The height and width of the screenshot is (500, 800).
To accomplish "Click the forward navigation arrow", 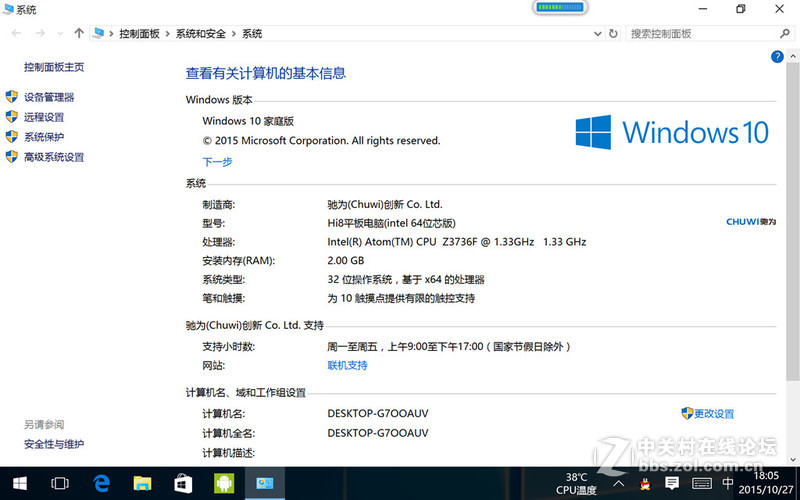I will (x=40, y=34).
